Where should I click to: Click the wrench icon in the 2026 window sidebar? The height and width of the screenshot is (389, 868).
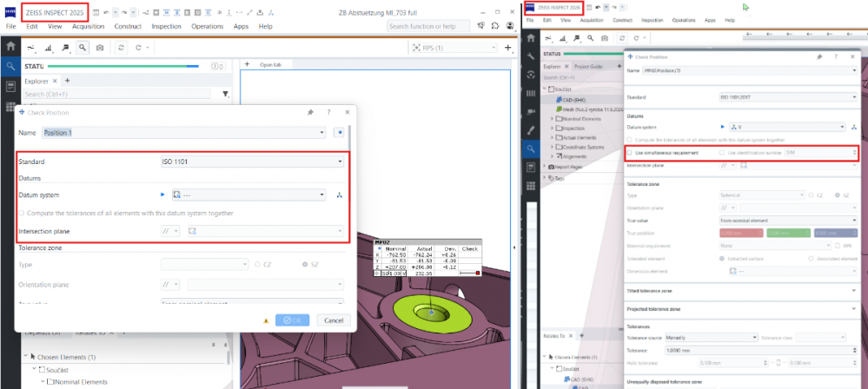pos(531,56)
